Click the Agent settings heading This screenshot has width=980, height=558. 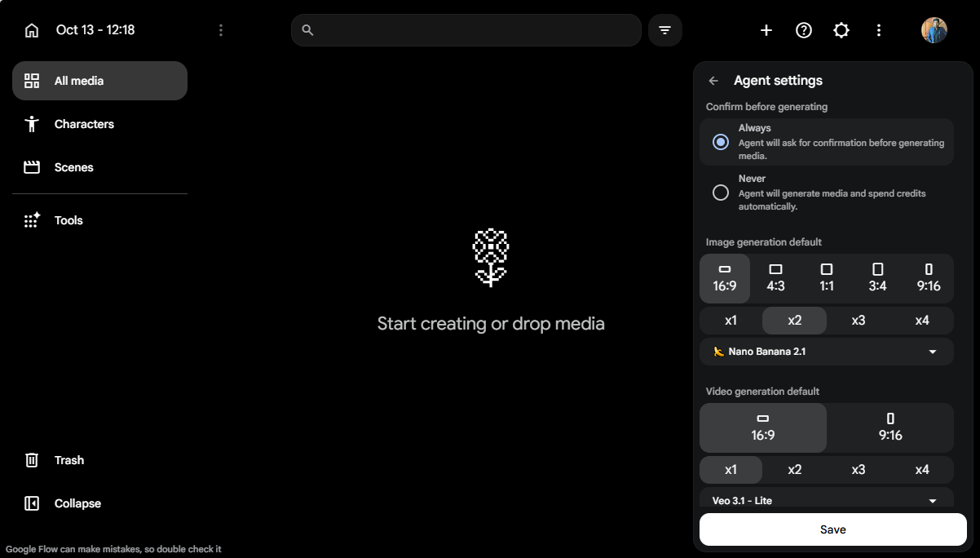[x=778, y=81]
